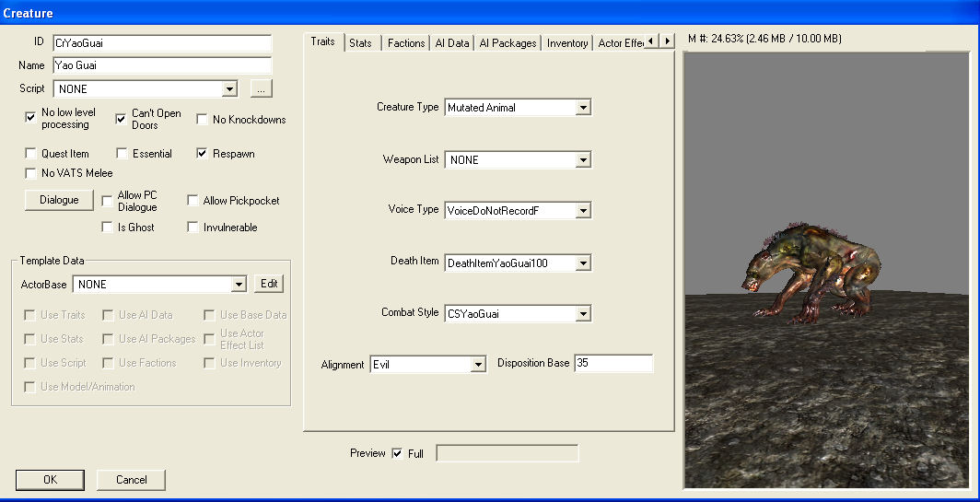Open the Weapon List dropdown
This screenshot has width=980, height=502.
[x=583, y=160]
